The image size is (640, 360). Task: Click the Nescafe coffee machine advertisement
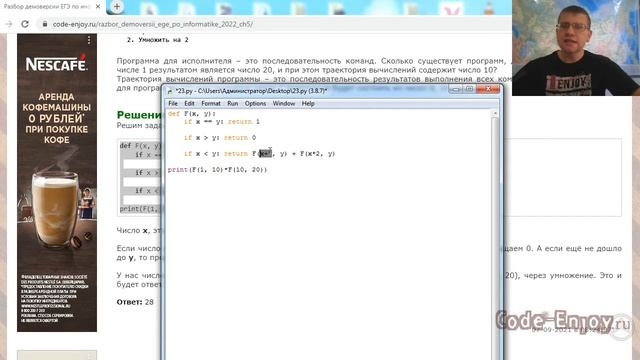pyautogui.click(x=57, y=183)
